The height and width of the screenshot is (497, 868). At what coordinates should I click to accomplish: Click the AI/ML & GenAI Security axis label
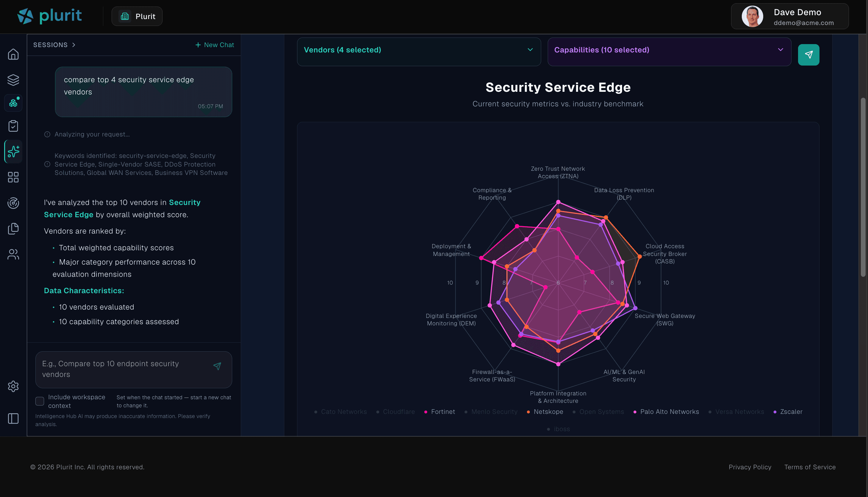[x=624, y=375]
